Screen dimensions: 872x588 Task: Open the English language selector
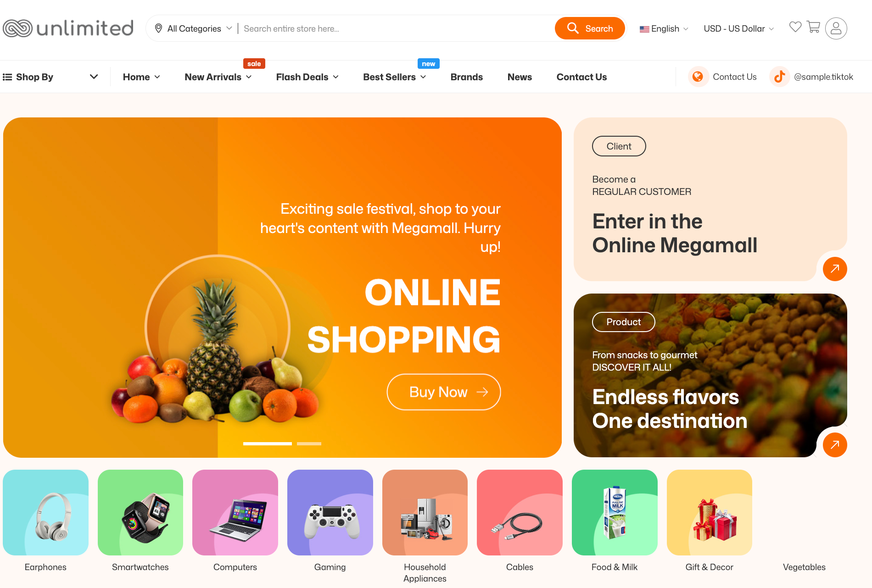click(x=664, y=28)
